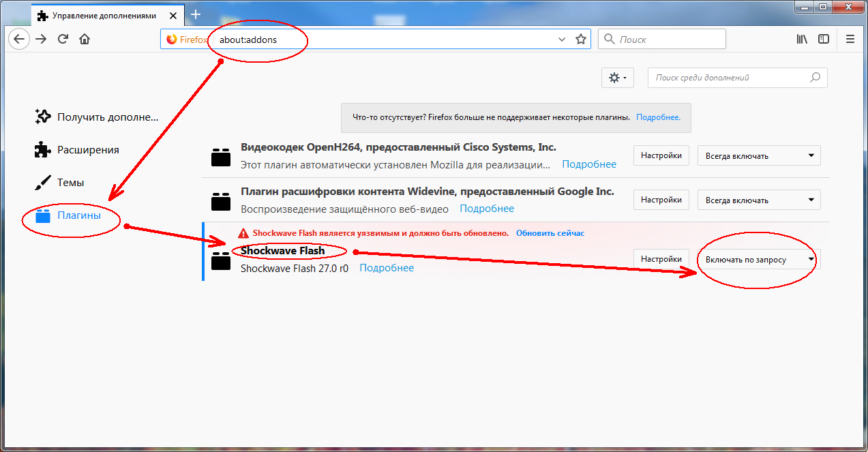
Task: Bookmark this page with the star icon
Action: (581, 39)
